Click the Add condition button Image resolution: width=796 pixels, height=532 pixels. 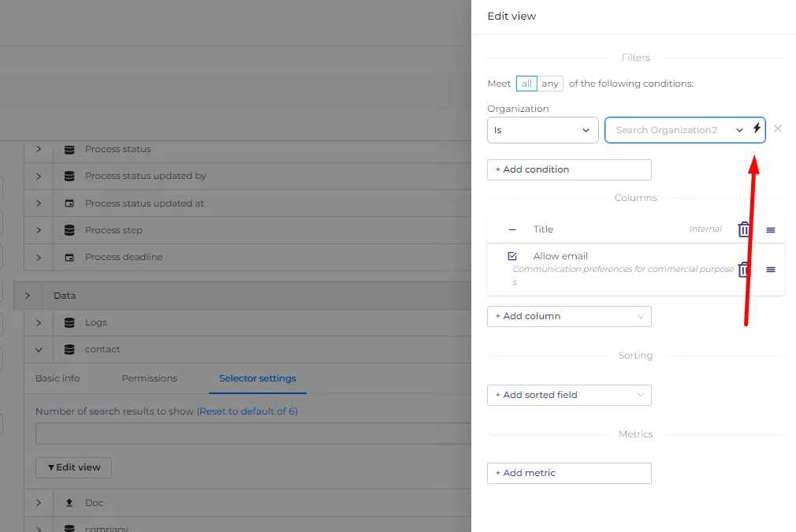click(x=569, y=169)
